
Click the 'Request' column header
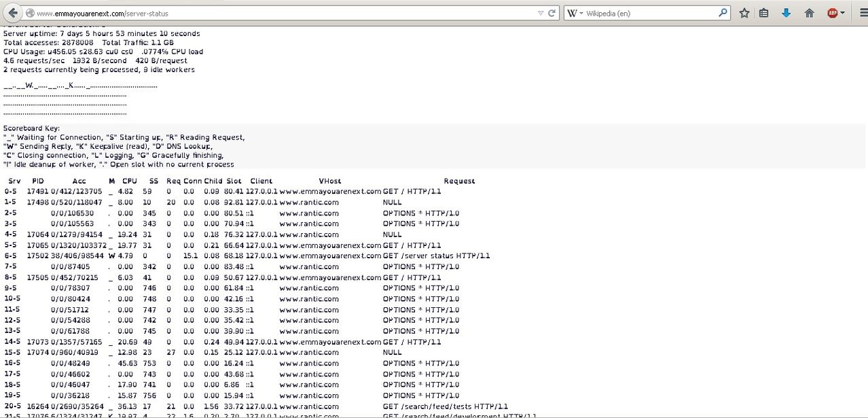click(460, 181)
